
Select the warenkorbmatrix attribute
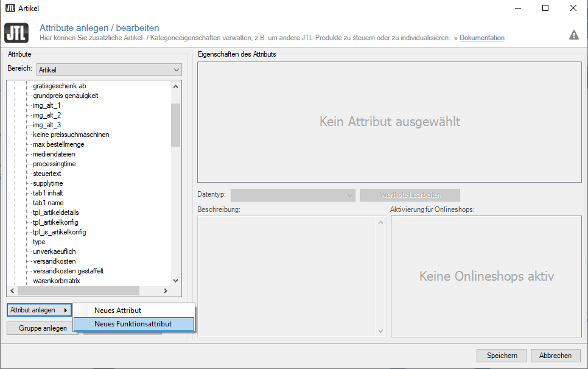click(57, 281)
